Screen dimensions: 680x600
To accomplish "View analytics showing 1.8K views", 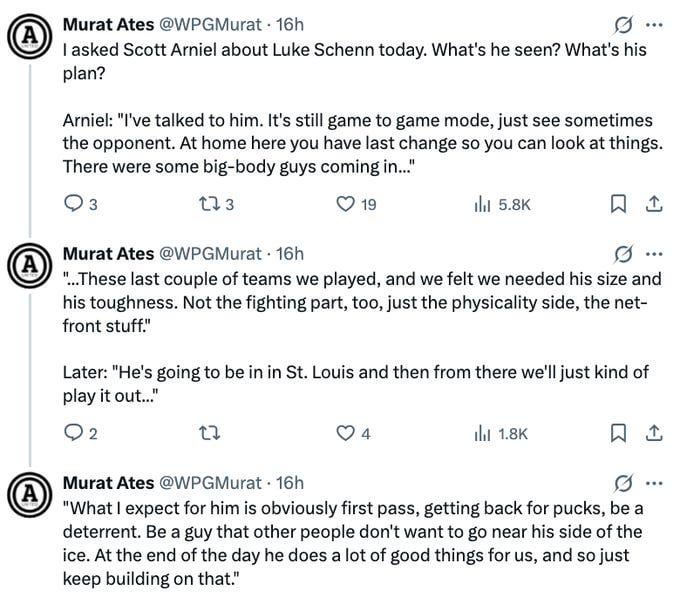I will pos(479,433).
